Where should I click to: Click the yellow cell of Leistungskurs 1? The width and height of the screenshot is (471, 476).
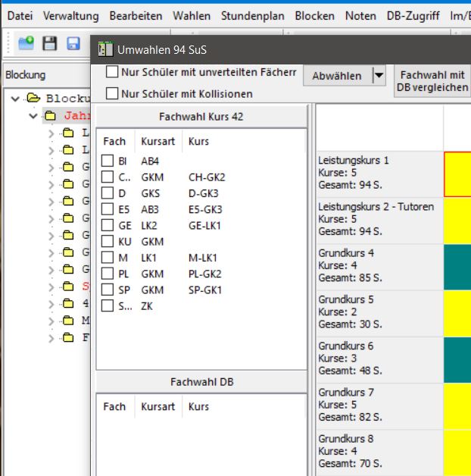pos(457,174)
